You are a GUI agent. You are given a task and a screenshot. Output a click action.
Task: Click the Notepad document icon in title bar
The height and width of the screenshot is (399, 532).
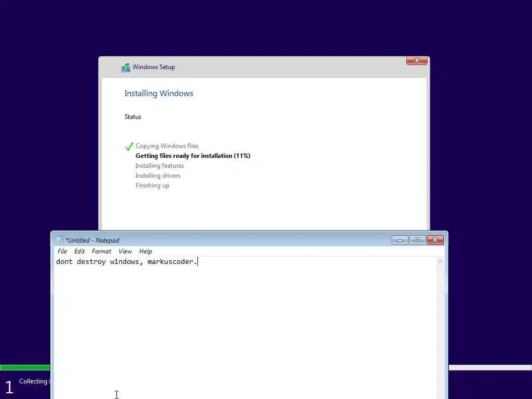pyautogui.click(x=60, y=240)
